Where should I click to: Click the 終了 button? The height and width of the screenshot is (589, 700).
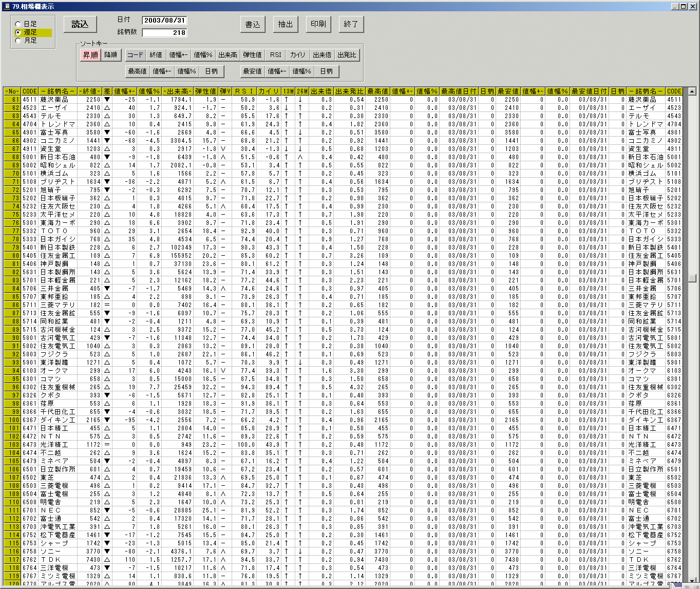[x=351, y=24]
